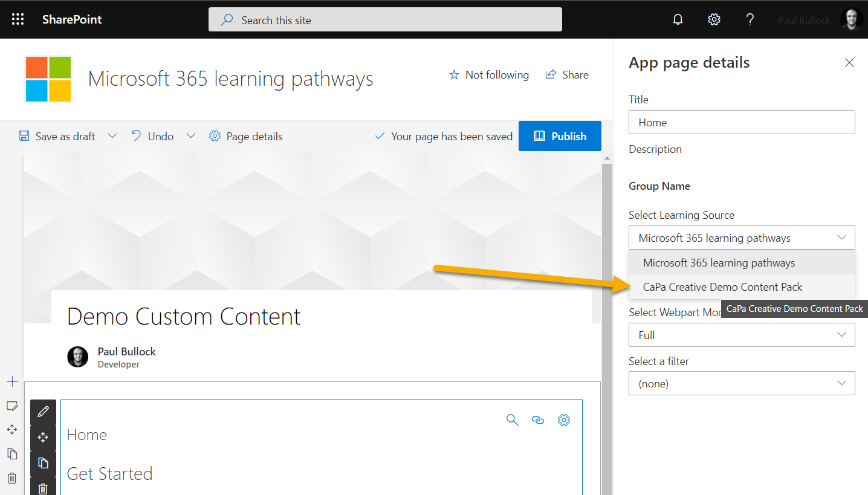868x495 pixels.
Task: Open the Get Started link in the webpart
Action: click(109, 473)
